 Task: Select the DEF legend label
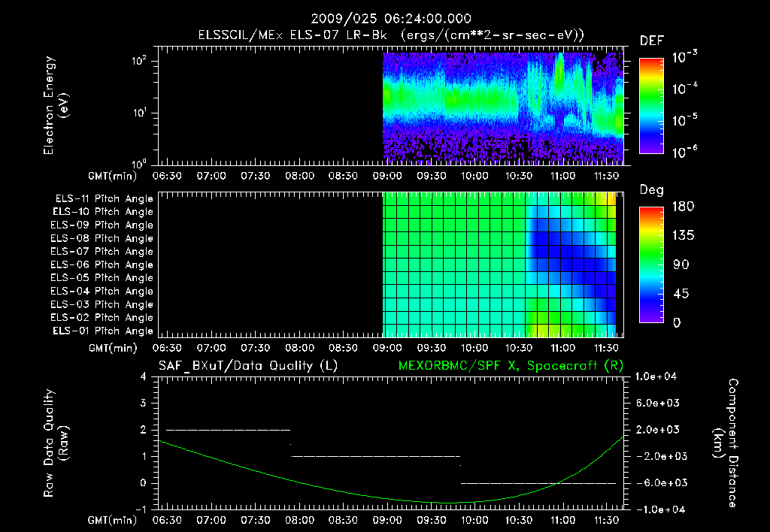pyautogui.click(x=651, y=41)
